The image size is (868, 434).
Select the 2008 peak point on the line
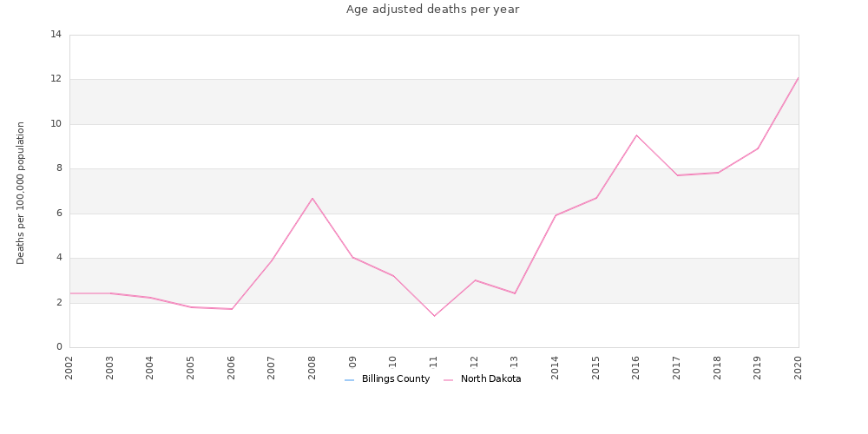pos(312,198)
